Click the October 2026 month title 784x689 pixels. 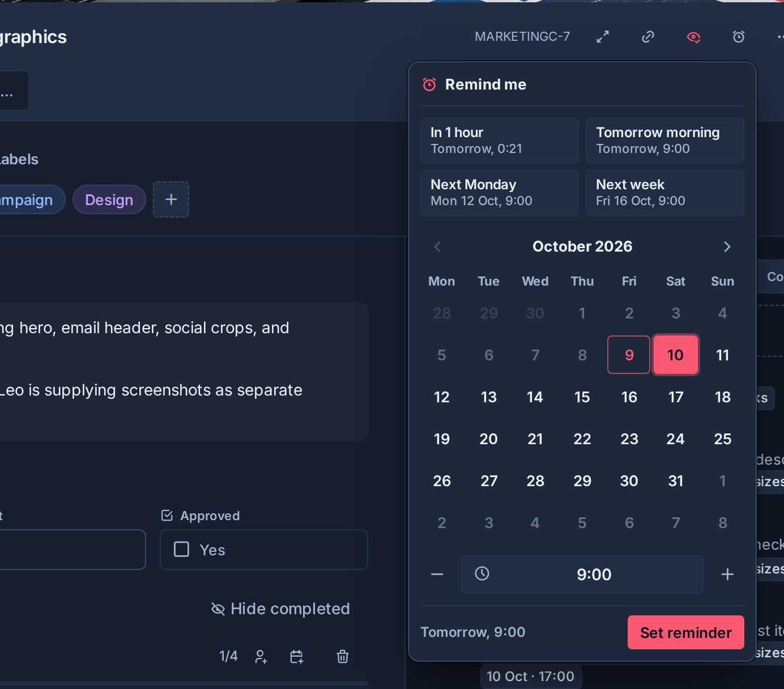point(582,246)
